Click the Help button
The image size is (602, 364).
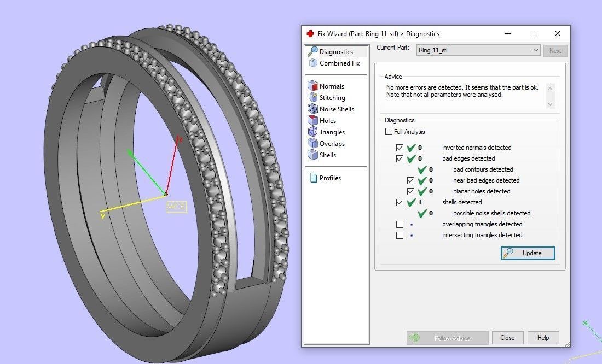pyautogui.click(x=543, y=338)
